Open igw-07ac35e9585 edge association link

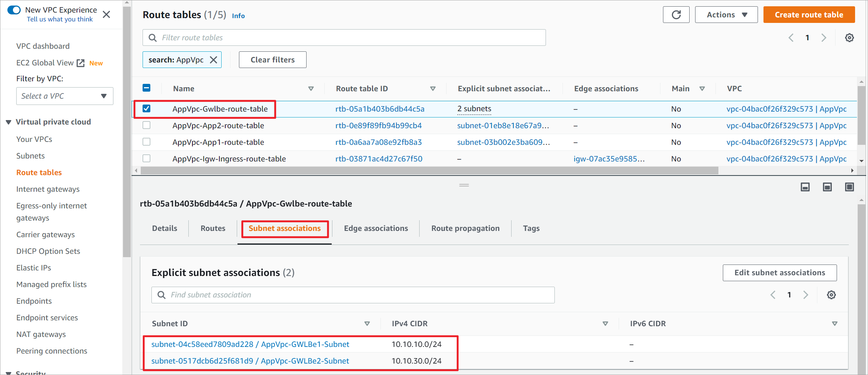[609, 159]
